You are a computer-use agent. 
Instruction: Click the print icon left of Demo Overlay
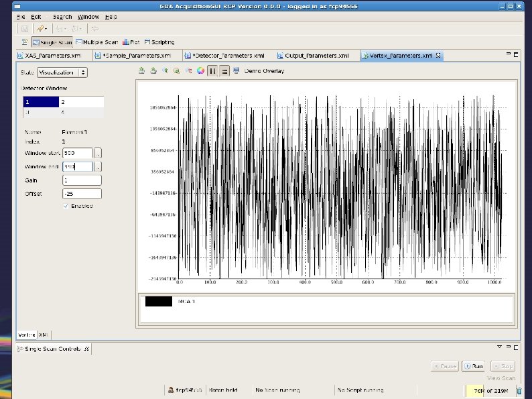pyautogui.click(x=237, y=70)
